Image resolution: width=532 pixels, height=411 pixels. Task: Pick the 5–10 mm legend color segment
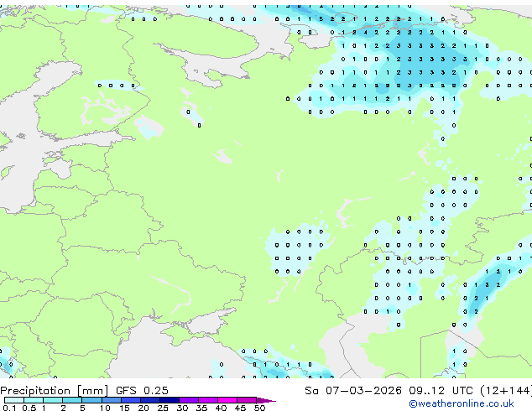tap(91, 400)
